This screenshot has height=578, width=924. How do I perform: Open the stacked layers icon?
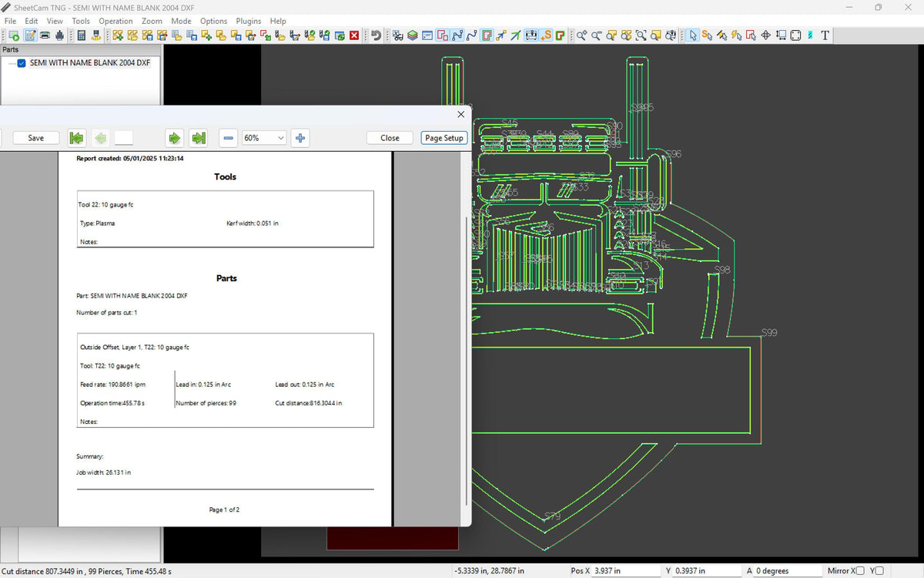click(x=413, y=35)
